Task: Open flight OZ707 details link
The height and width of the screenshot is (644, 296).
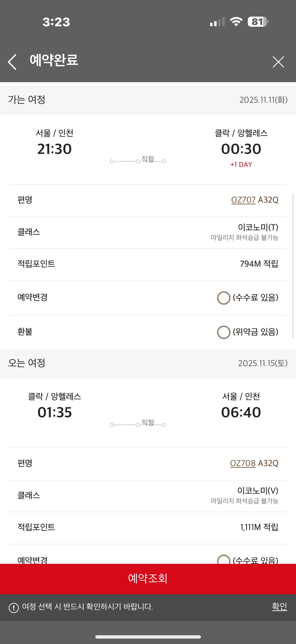Action: (243, 200)
